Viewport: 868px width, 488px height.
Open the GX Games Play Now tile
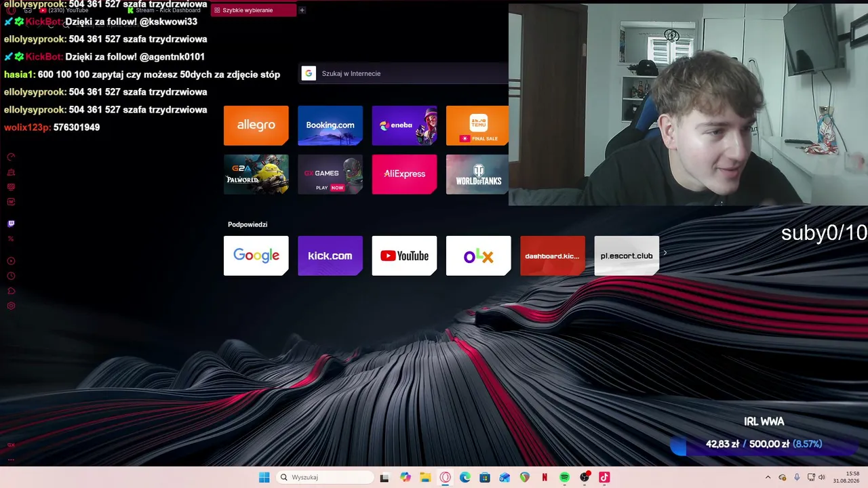point(330,174)
